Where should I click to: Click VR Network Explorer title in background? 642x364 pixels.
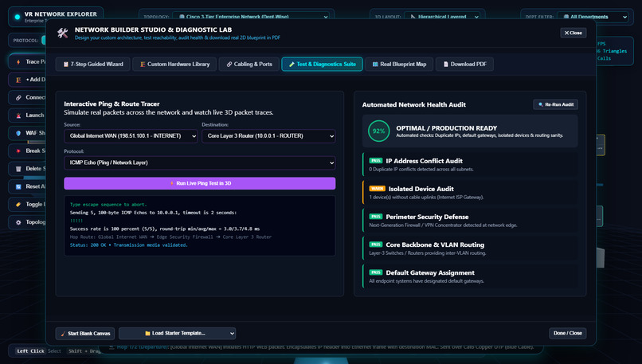point(61,14)
